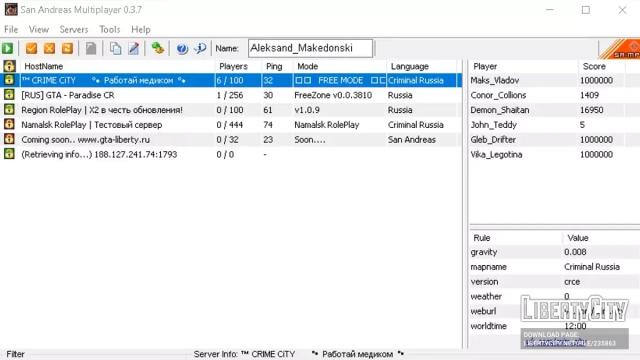Click the worldtime rule row
This screenshot has height=360, width=640.
coord(554,326)
